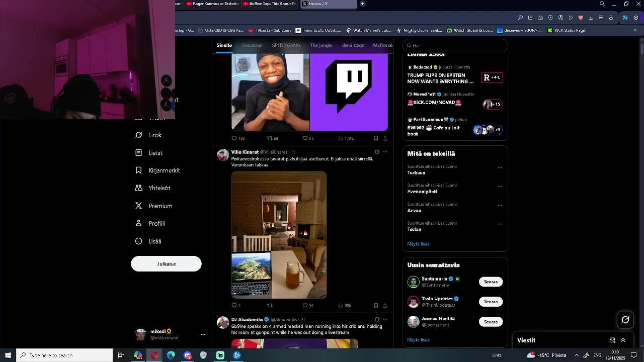This screenshot has height=362, width=644.
Task: Like the top post with 2t likes
Action: click(x=308, y=138)
